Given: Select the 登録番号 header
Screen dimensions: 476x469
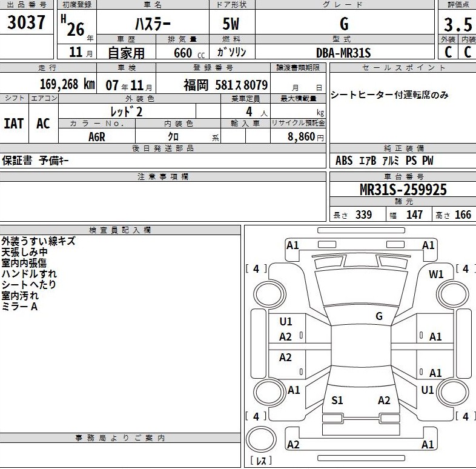Looking at the screenshot, I should point(213,68).
